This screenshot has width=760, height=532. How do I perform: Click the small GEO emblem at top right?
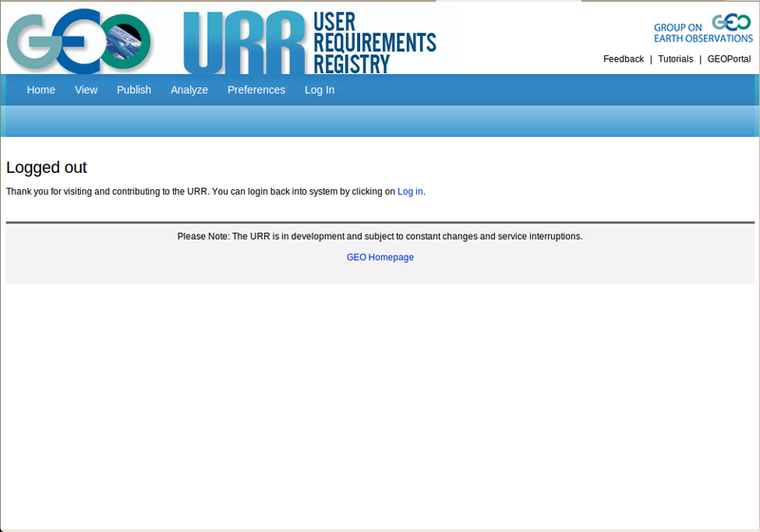pos(731,24)
